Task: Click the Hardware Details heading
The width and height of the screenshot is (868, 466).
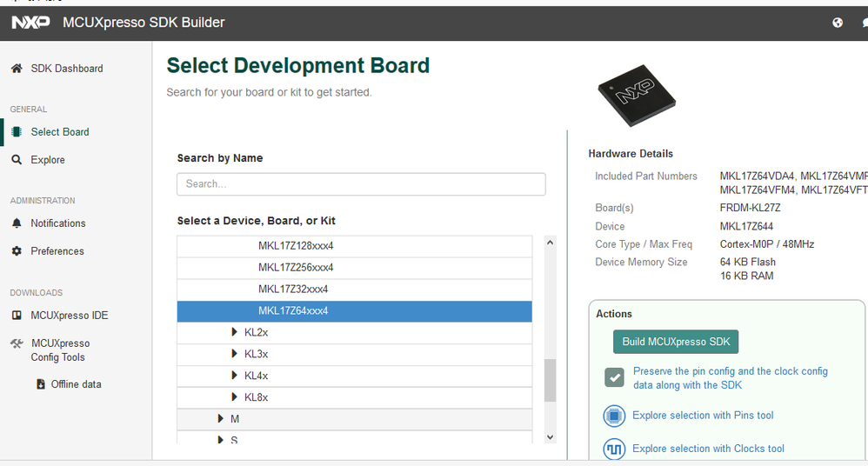Action: [x=631, y=153]
